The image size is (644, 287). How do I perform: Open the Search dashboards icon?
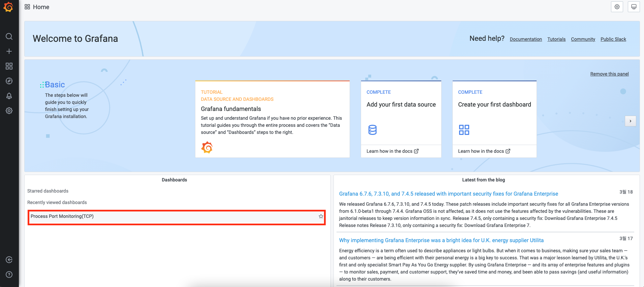tap(9, 36)
